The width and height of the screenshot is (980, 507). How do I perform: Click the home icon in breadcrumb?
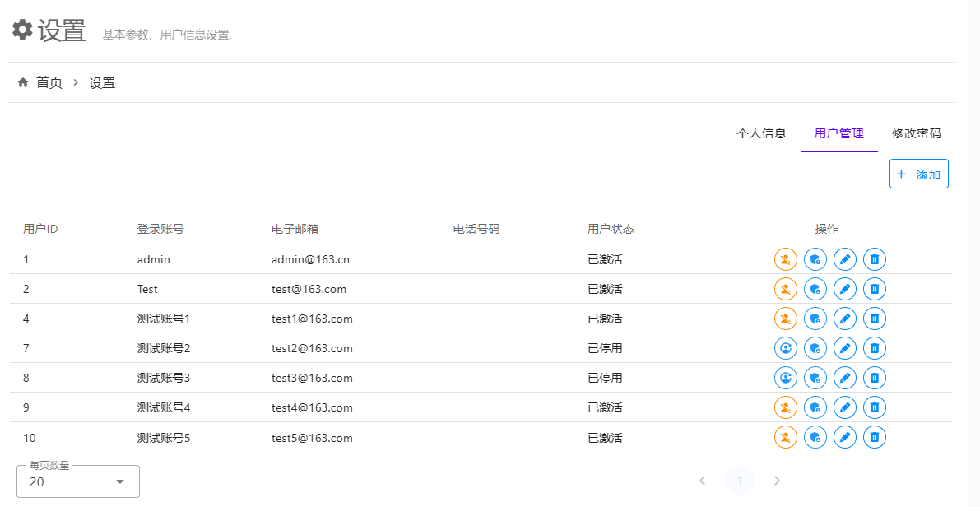point(23,82)
